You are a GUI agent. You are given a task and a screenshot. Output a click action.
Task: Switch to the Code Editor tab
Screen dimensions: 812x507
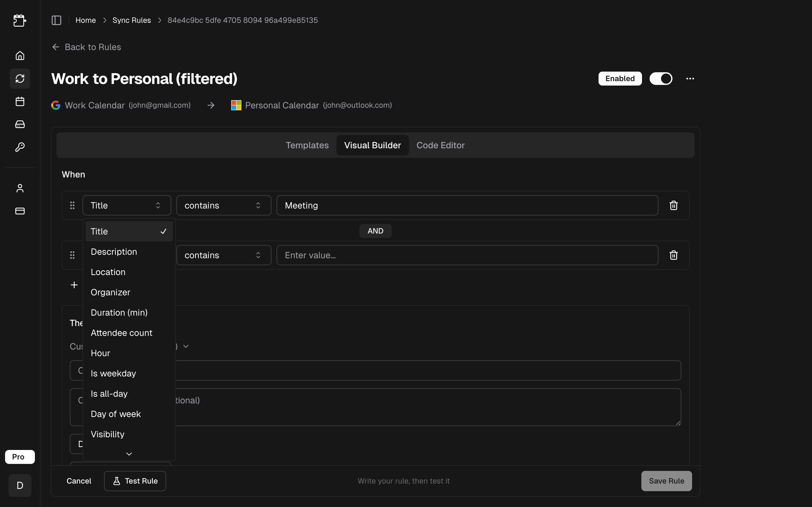pos(440,145)
